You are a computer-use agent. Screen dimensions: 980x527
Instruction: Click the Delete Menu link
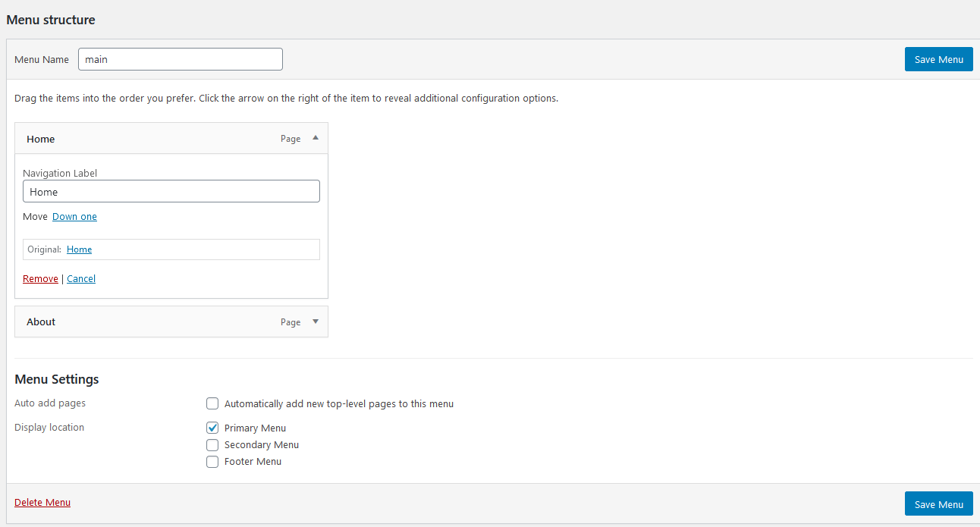click(42, 503)
